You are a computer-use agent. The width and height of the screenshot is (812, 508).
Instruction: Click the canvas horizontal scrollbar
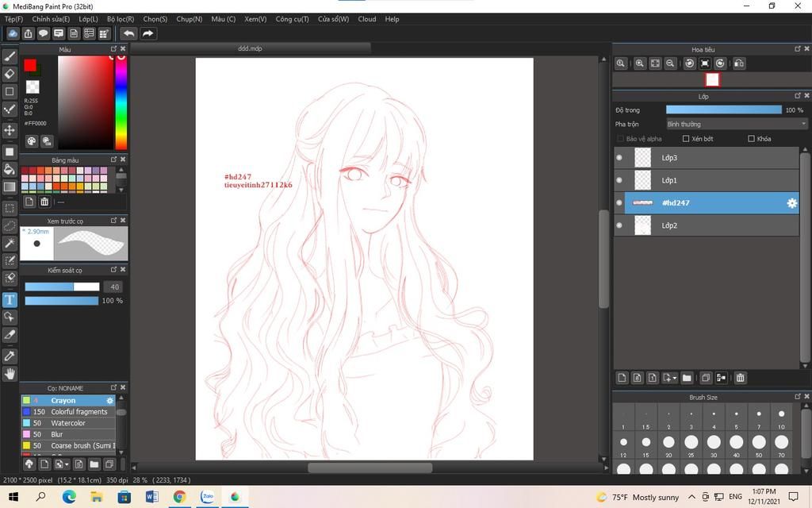(370, 468)
